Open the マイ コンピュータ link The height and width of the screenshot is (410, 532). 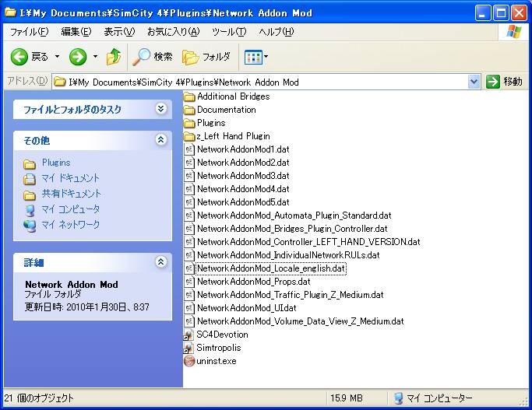point(71,209)
